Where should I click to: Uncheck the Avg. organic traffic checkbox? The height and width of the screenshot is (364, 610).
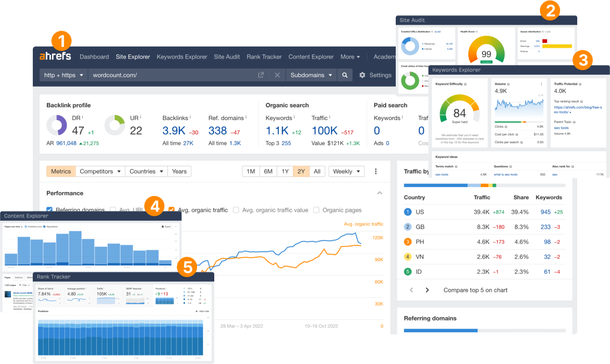(x=171, y=210)
